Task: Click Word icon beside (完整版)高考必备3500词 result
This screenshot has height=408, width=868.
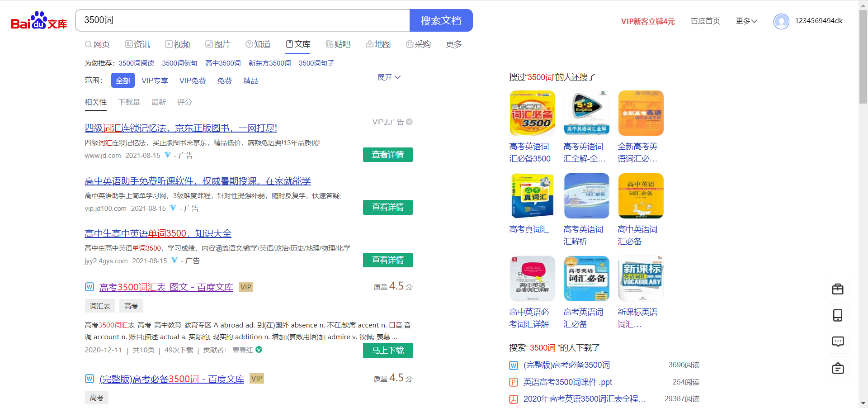Action: click(x=90, y=379)
